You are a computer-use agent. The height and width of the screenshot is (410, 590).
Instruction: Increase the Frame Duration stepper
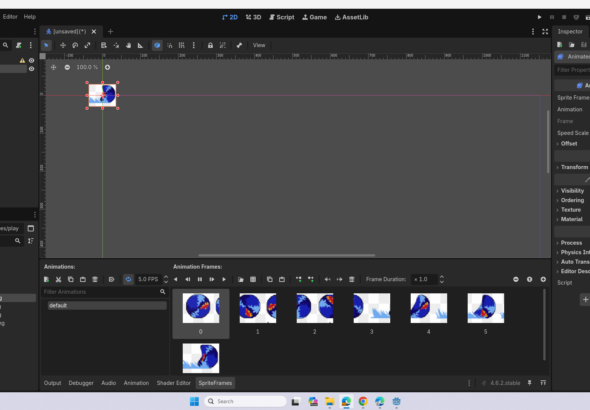pyautogui.click(x=442, y=277)
